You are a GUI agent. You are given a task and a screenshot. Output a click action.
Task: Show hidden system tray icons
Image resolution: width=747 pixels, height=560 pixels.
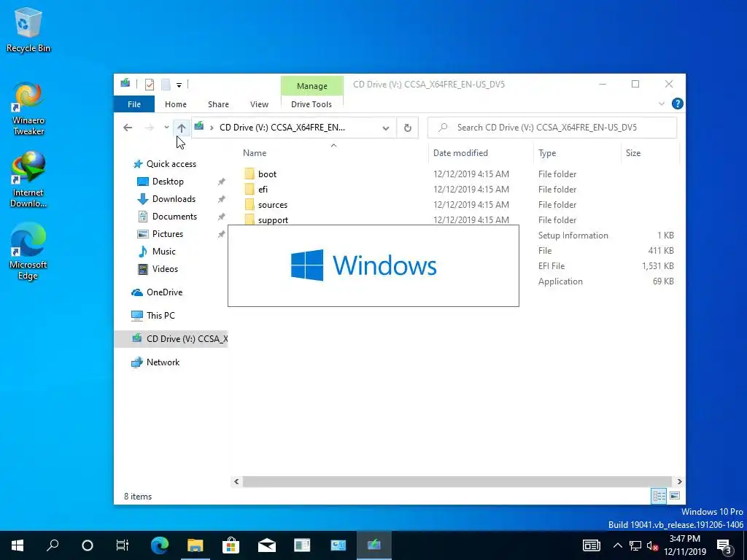617,545
